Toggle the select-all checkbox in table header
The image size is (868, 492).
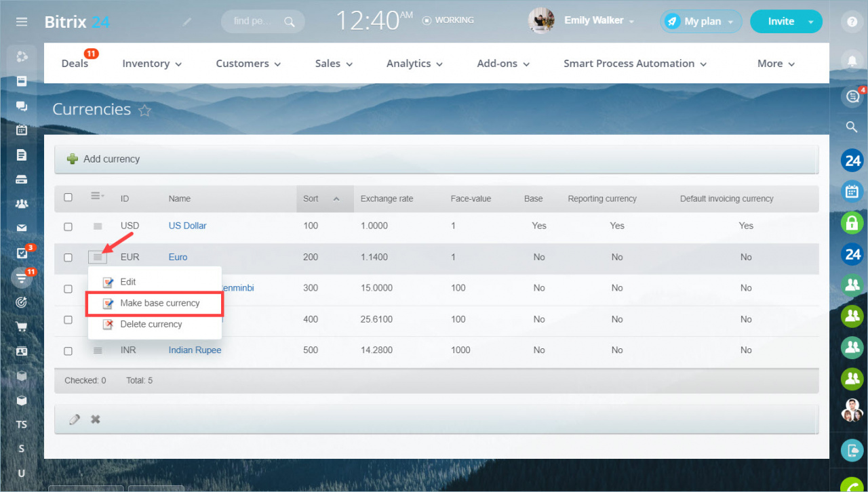pyautogui.click(x=68, y=198)
